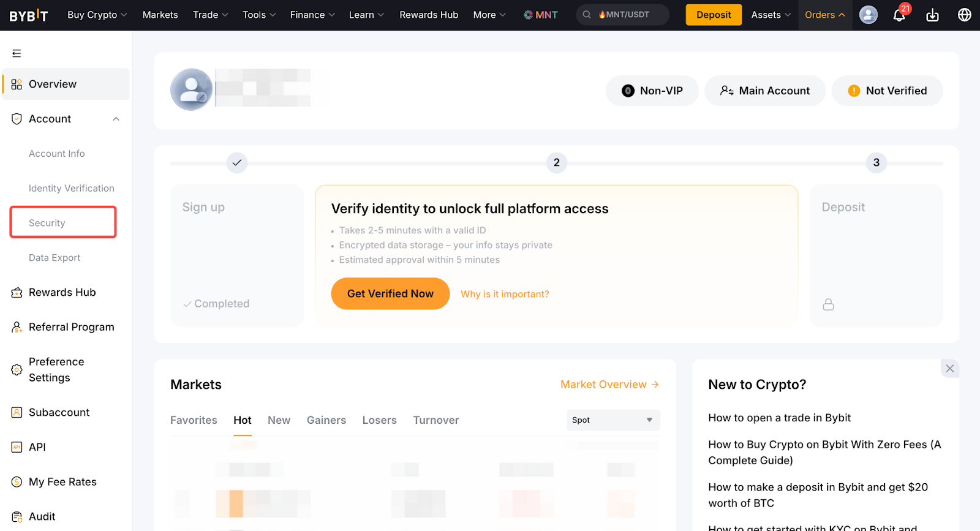Click the Bybit logo
The height and width of the screenshot is (531, 980).
29,15
